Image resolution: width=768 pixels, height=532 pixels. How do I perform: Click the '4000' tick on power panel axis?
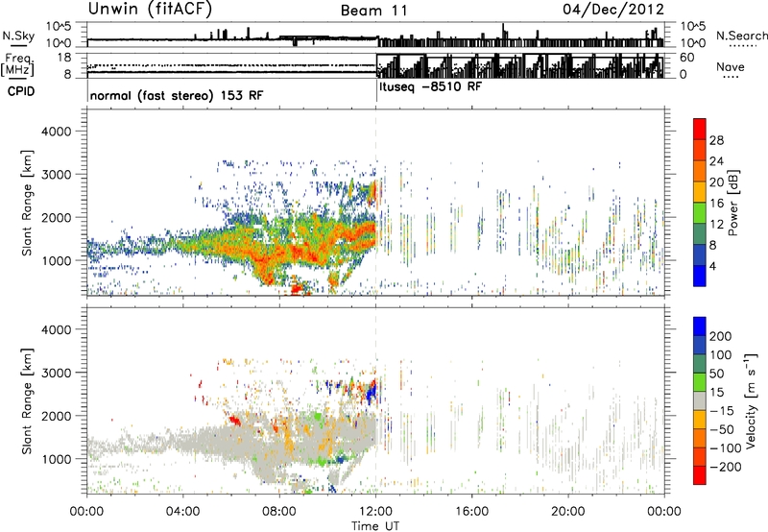tap(57, 132)
